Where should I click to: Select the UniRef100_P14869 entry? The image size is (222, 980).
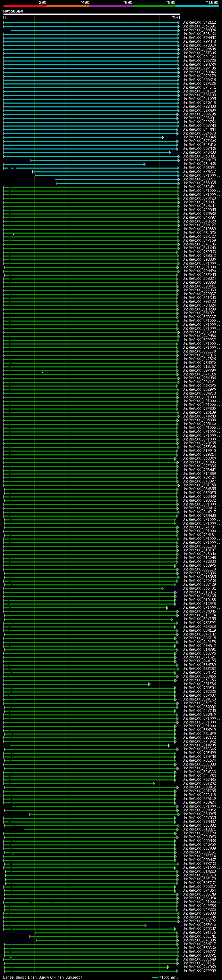click(x=199, y=473)
